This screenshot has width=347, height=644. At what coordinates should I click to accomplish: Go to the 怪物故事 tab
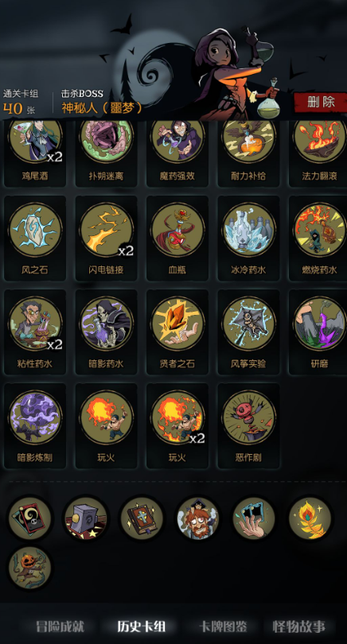click(x=298, y=627)
